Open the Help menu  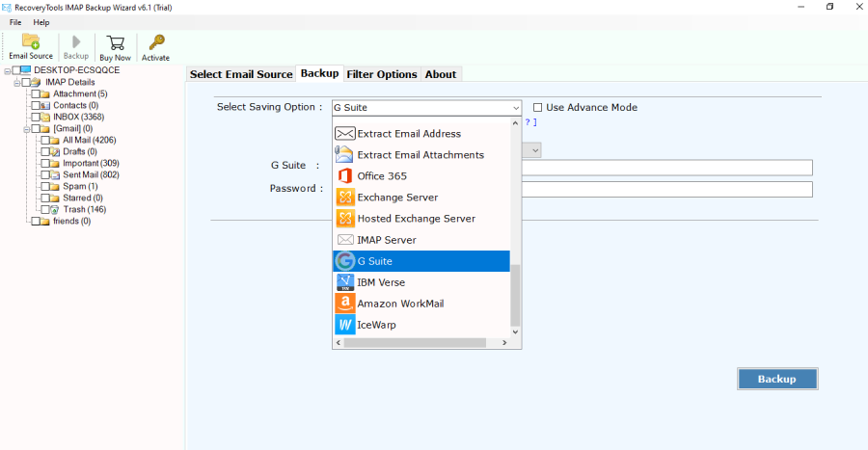(x=41, y=22)
